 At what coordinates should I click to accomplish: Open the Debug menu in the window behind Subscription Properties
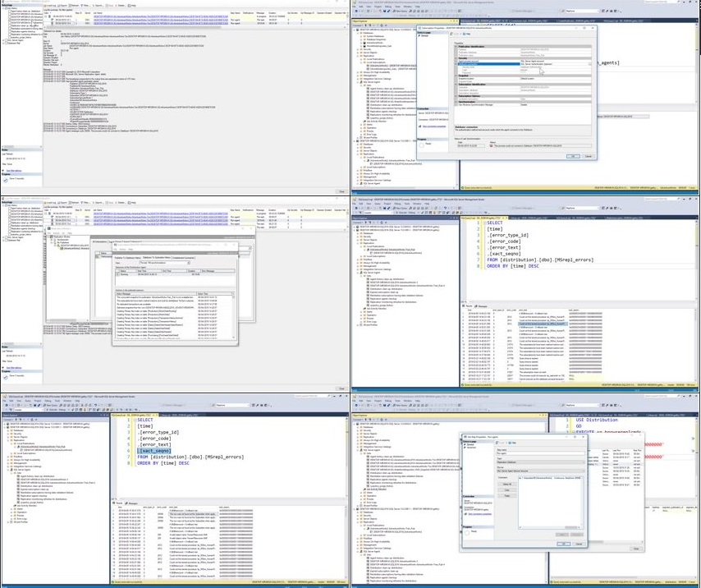point(388,7)
